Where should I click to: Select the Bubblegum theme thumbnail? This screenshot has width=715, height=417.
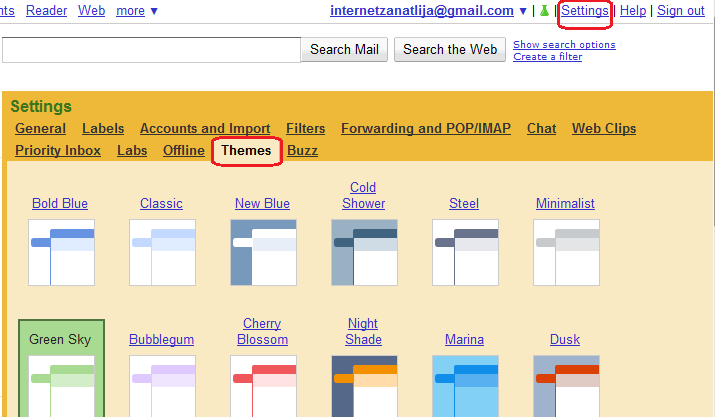coord(162,386)
